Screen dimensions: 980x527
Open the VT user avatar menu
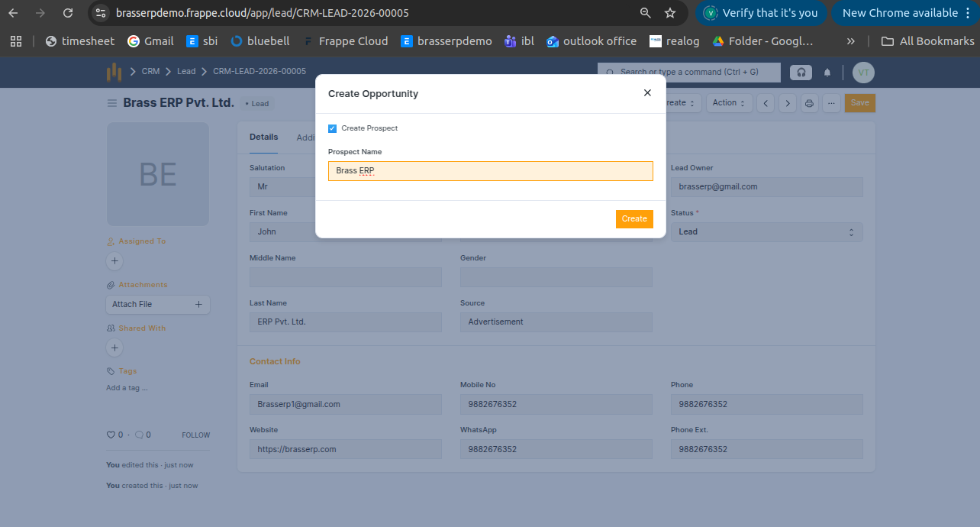coord(863,73)
